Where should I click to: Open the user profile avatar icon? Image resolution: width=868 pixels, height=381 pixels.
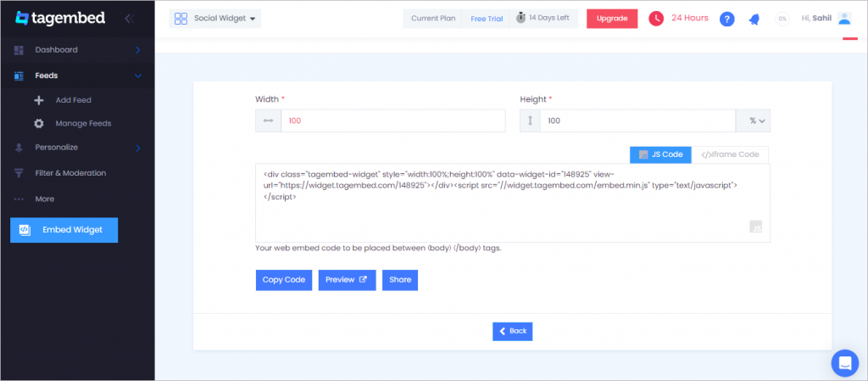pos(844,19)
